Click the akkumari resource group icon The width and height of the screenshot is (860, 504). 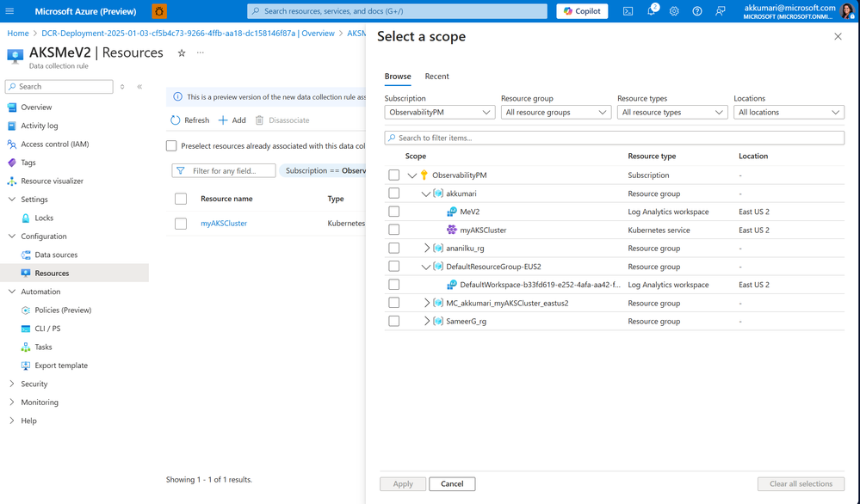click(438, 194)
